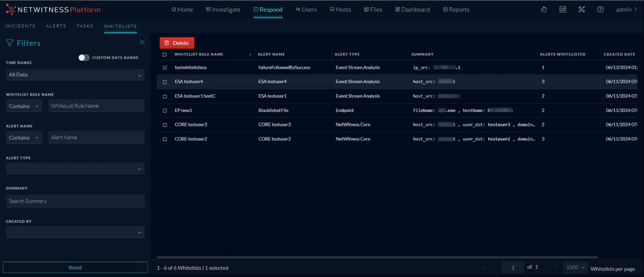The height and width of the screenshot is (277, 644).
Task: Open the Whitelists per page dropdown
Action: tap(575, 267)
